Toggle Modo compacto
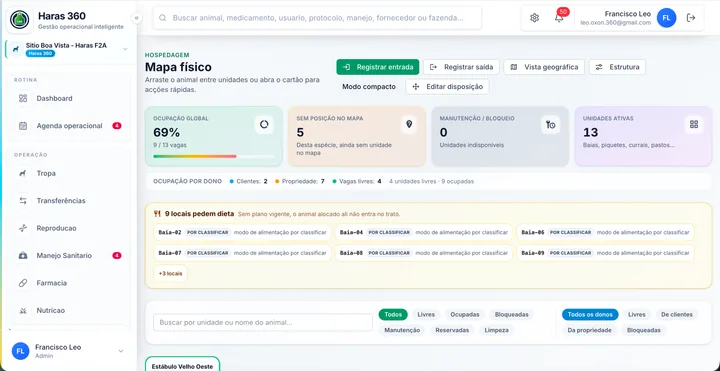Image resolution: width=720 pixels, height=371 pixels. [369, 86]
